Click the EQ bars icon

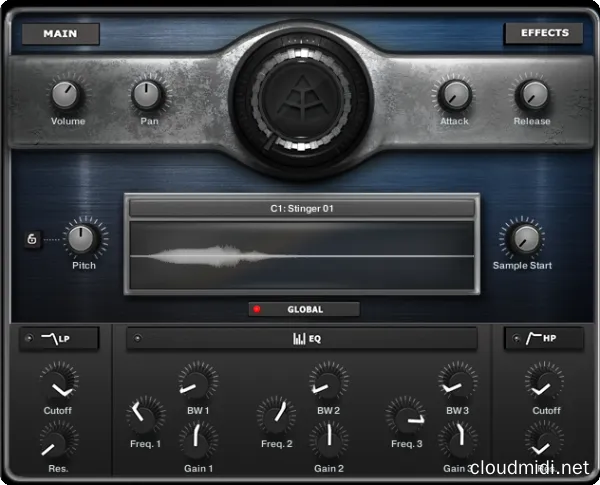click(x=300, y=338)
